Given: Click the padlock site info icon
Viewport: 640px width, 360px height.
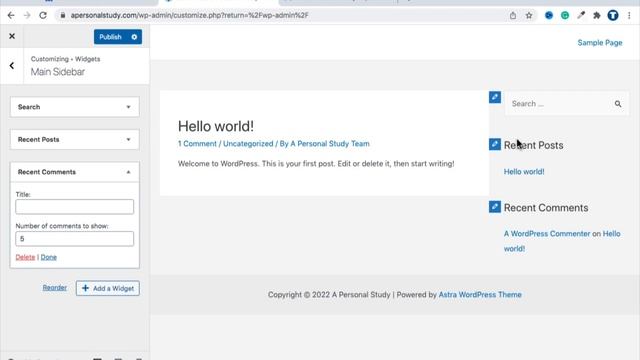Looking at the screenshot, I should coord(62,16).
